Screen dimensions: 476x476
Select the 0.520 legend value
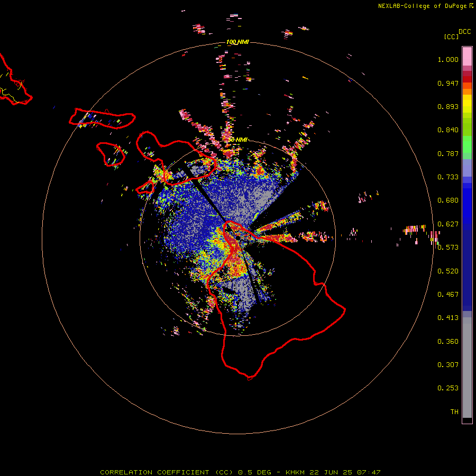coord(448,271)
